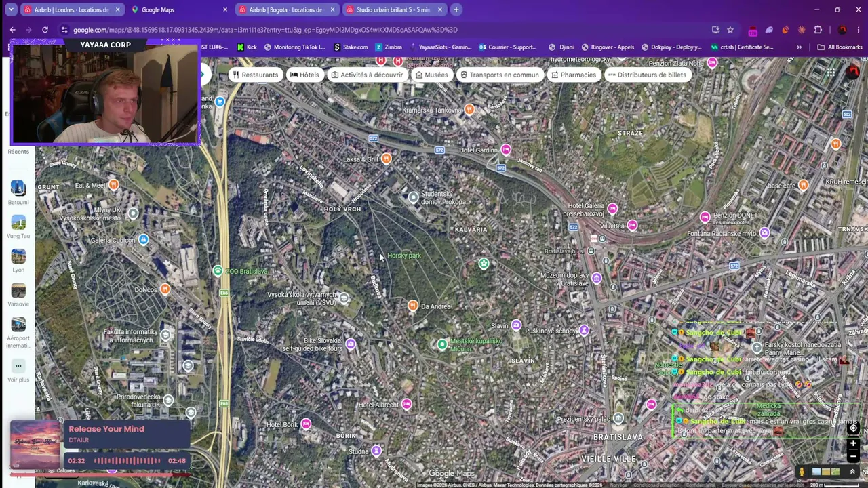
Task: Open the Airbnb Bogota tab
Action: (285, 9)
